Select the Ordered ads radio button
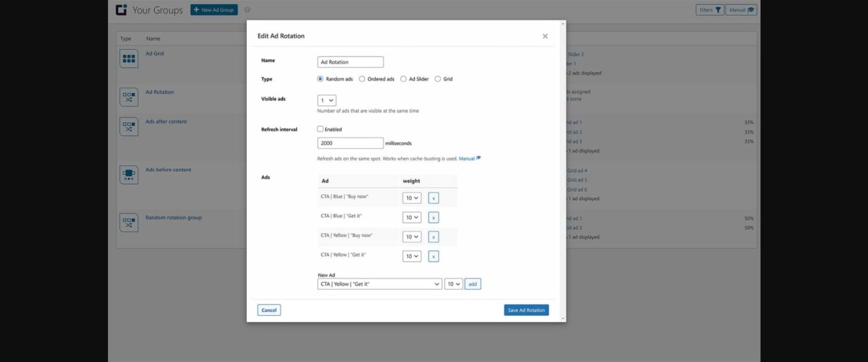Viewport: 868px width, 362px height. pos(362,79)
